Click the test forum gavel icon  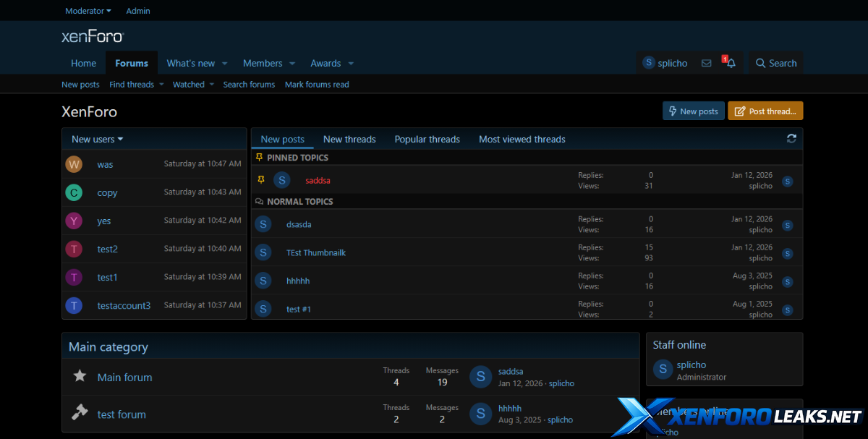(80, 413)
